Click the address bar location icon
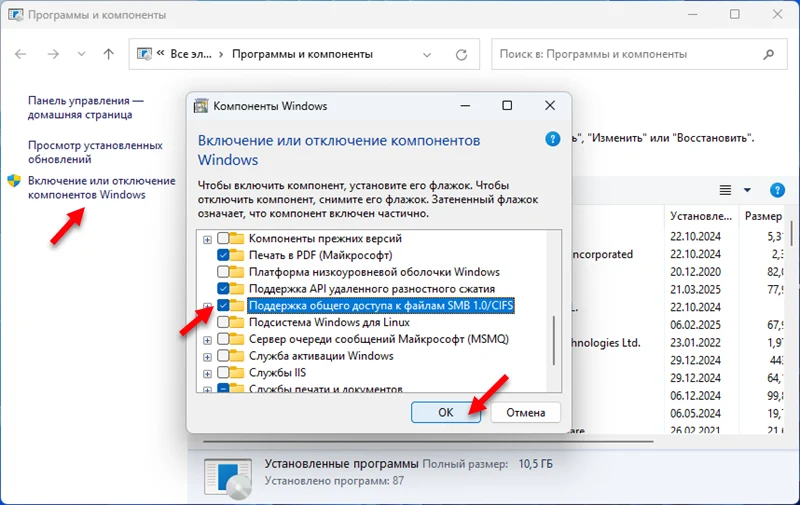Image resolution: width=800 pixels, height=505 pixels. (145, 54)
